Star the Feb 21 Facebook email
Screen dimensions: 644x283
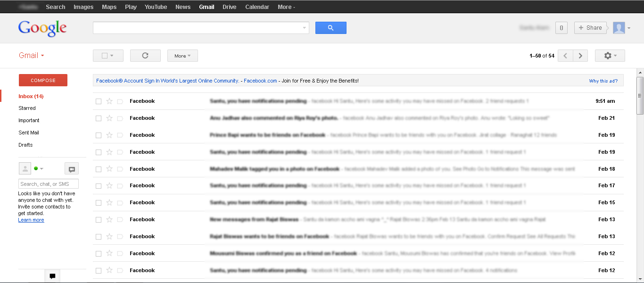tap(109, 118)
